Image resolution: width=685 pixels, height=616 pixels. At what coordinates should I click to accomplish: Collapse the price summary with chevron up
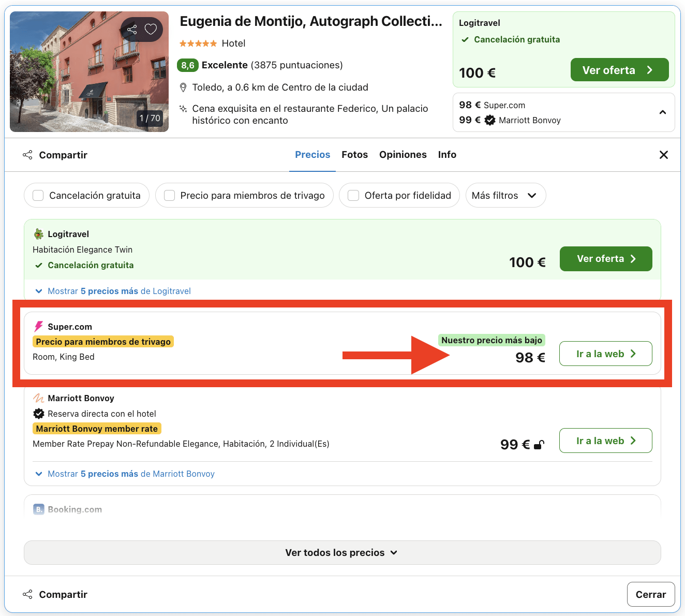pos(663,112)
